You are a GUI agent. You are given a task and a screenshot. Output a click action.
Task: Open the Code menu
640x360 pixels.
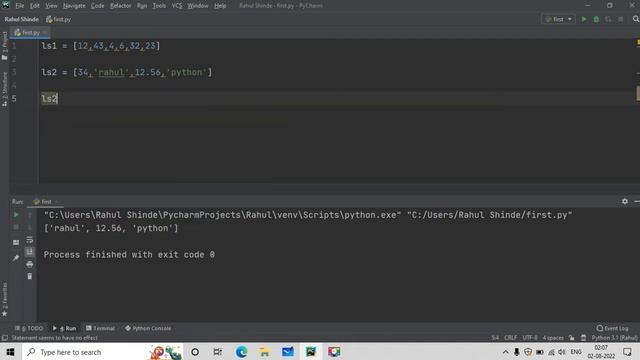(98, 6)
